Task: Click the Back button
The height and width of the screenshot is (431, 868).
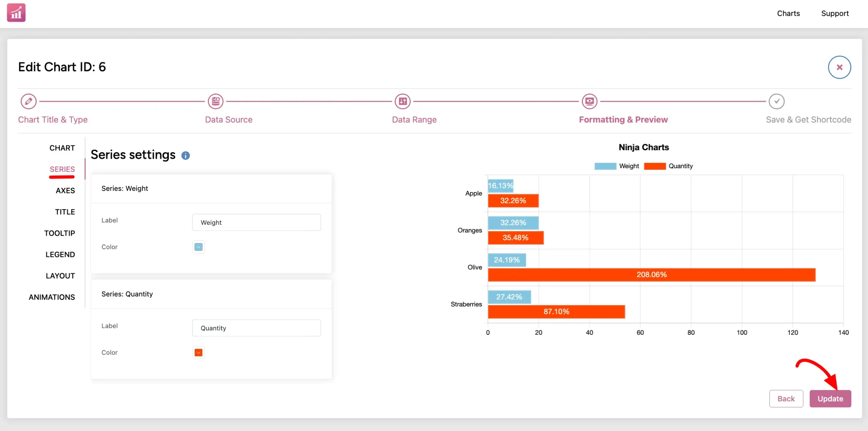Action: pos(786,398)
